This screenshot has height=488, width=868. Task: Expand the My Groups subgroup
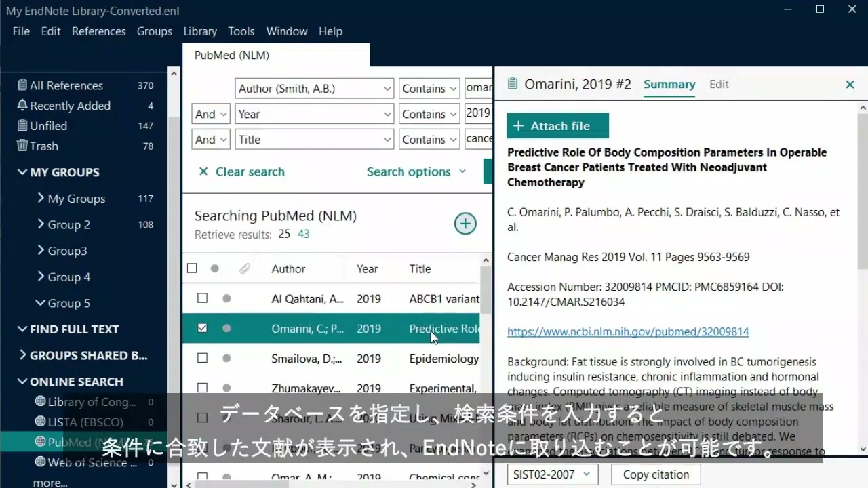(41, 198)
